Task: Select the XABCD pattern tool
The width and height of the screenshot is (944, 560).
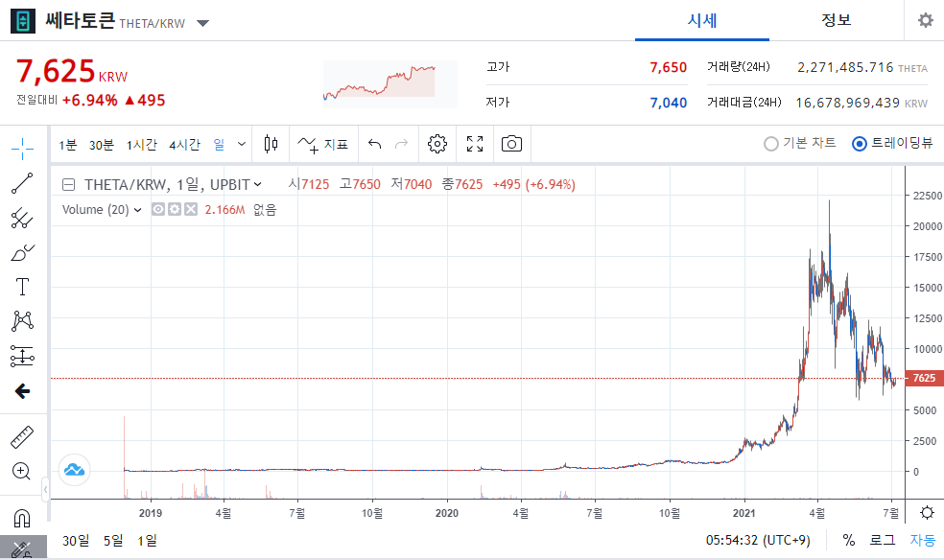Action: [x=22, y=321]
